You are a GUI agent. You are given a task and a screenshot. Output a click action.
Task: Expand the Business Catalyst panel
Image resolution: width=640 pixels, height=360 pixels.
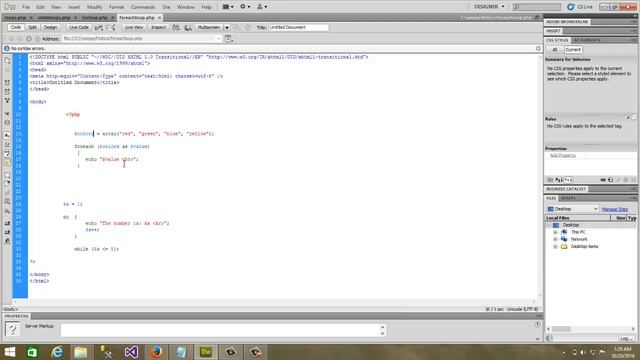tap(566, 189)
